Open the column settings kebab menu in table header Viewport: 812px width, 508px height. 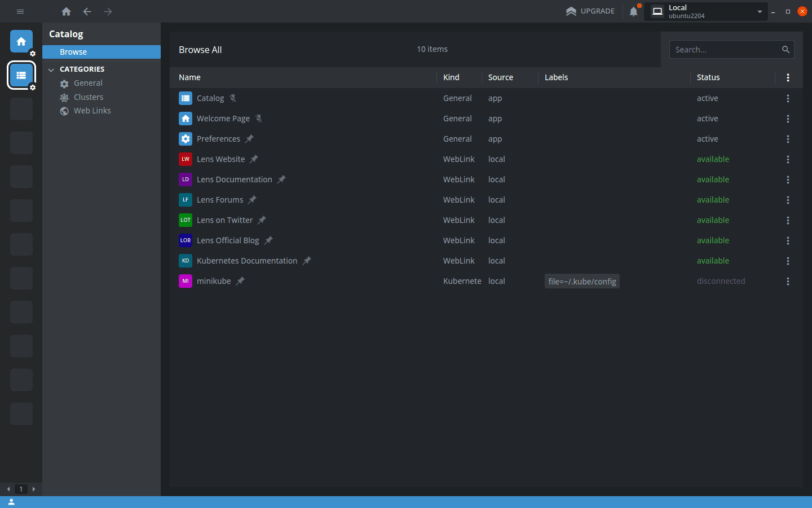tap(788, 77)
